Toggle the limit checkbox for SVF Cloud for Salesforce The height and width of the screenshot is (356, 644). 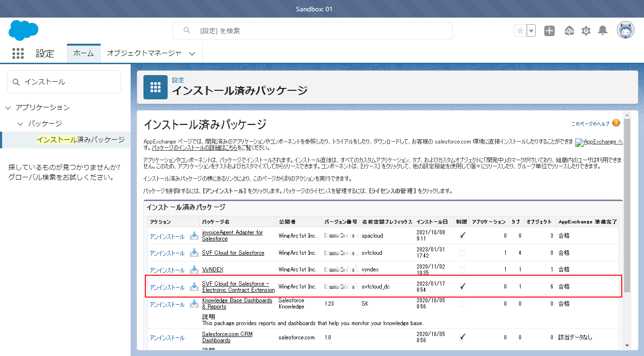[462, 253]
